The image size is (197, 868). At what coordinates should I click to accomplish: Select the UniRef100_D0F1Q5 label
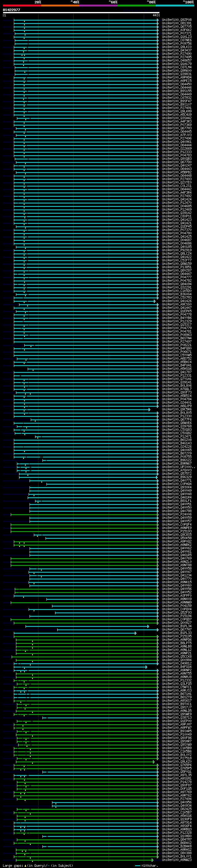pyautogui.click(x=177, y=788)
